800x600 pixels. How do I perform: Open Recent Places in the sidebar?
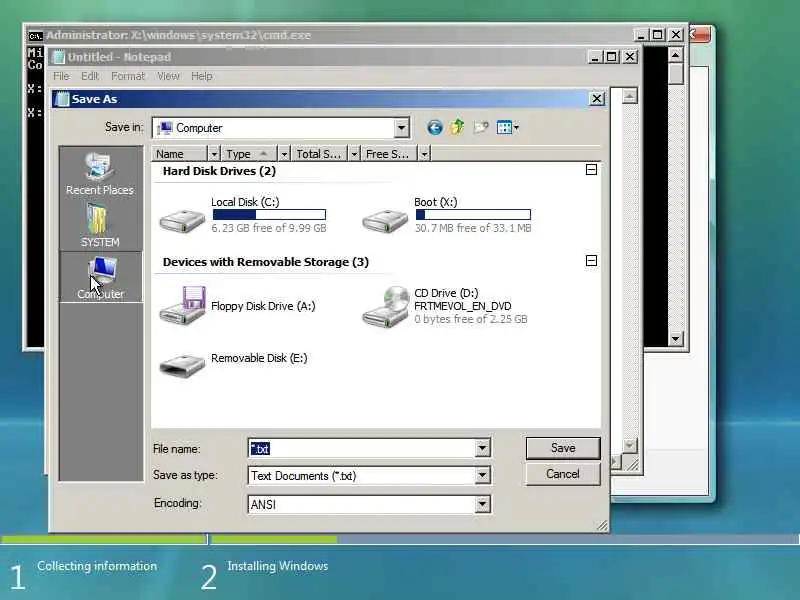click(99, 173)
